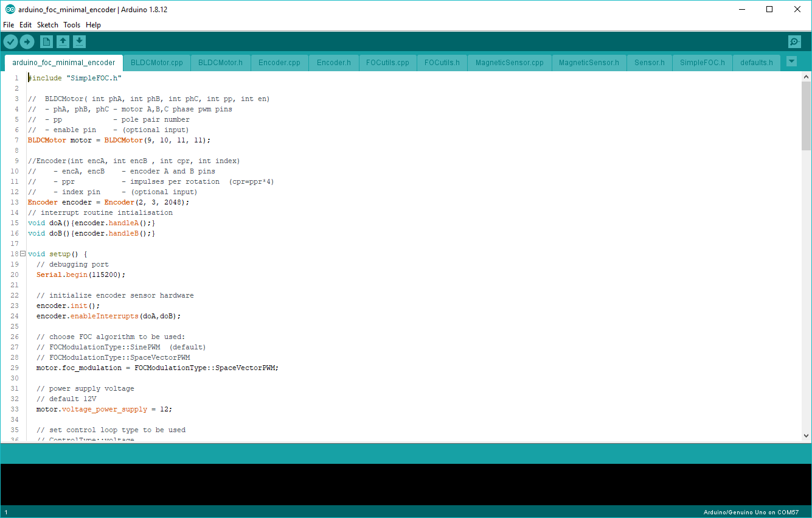Click the void setup() { line
The height and width of the screenshot is (518, 812).
58,254
